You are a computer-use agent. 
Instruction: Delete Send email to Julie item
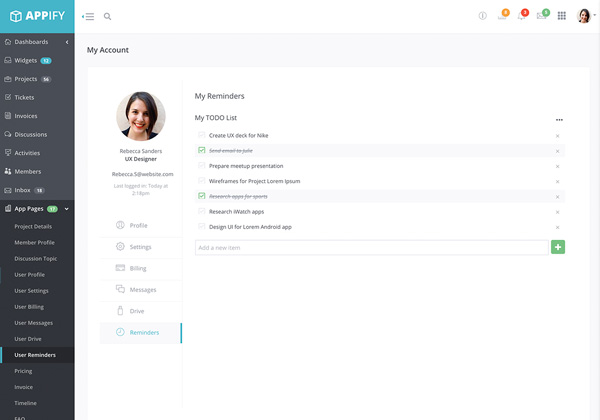(x=558, y=151)
